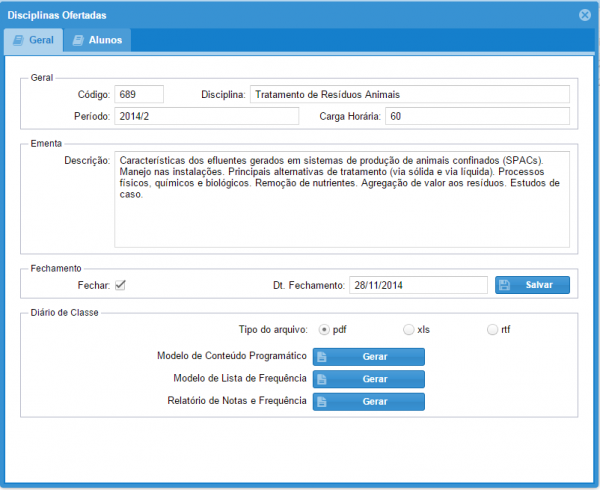
Task: Click document icon beside Modelo de Conteúdo Programático
Action: click(322, 357)
